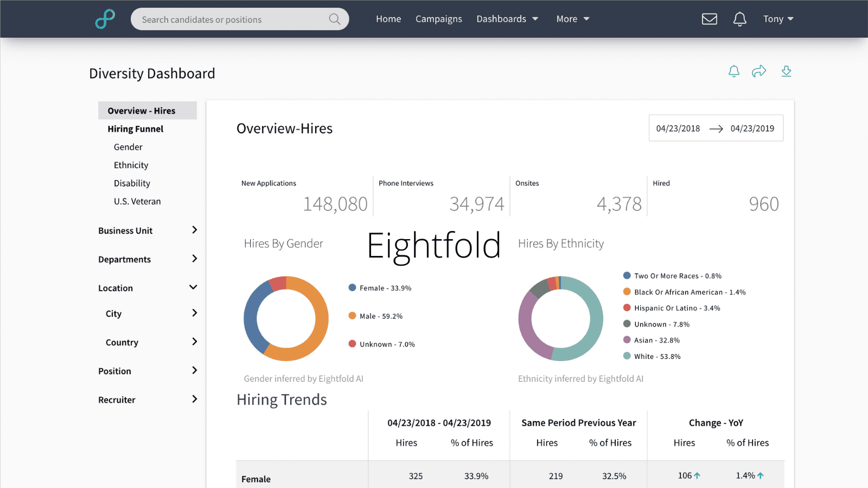
Task: Open the mail inbox icon
Action: tap(709, 19)
